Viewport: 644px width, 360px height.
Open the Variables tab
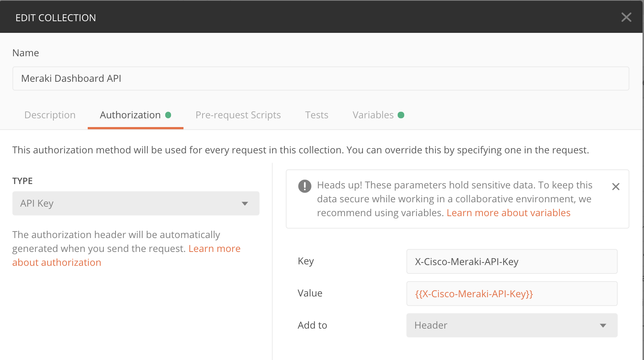(373, 115)
